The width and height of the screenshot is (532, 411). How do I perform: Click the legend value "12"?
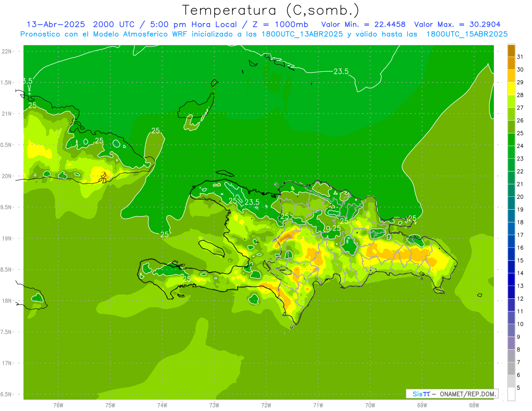pyautogui.click(x=520, y=299)
